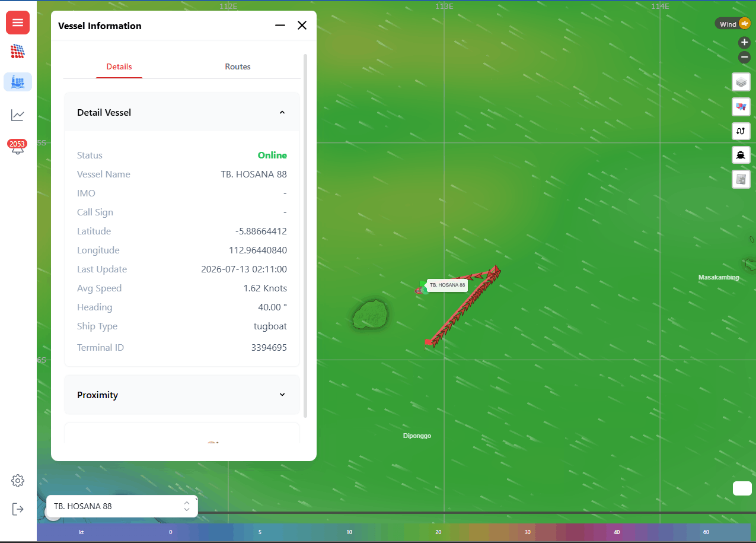
Task: Open the map settings sheet icon
Action: click(741, 179)
